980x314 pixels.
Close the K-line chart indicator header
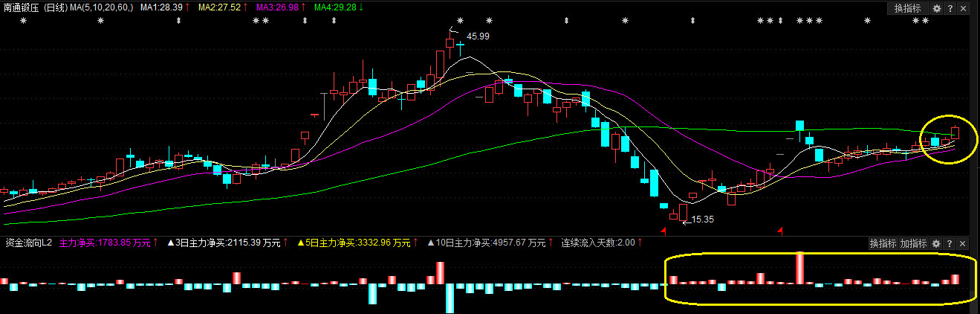pyautogui.click(x=962, y=8)
